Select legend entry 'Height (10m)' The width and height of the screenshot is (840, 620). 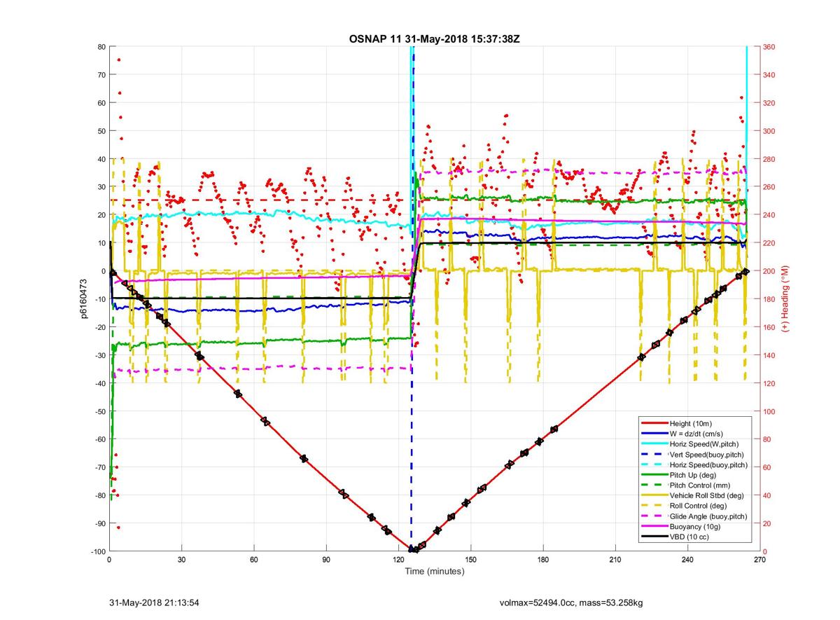point(692,424)
